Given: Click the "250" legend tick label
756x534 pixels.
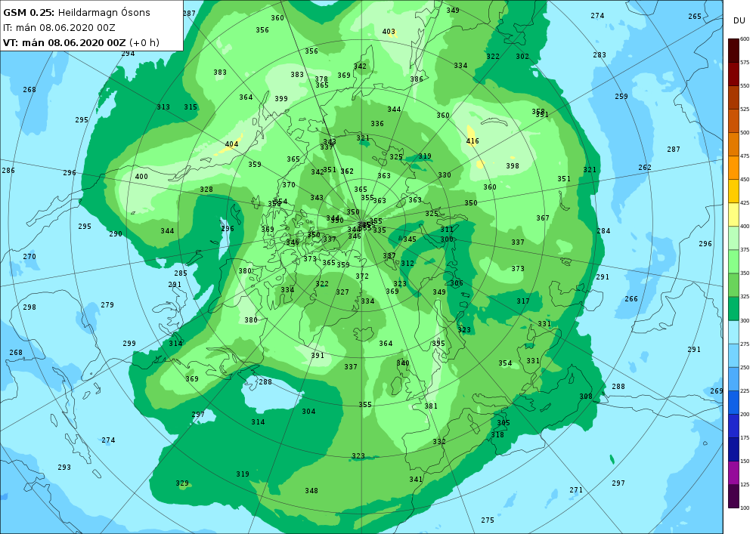Looking at the screenshot, I should click(x=745, y=367).
